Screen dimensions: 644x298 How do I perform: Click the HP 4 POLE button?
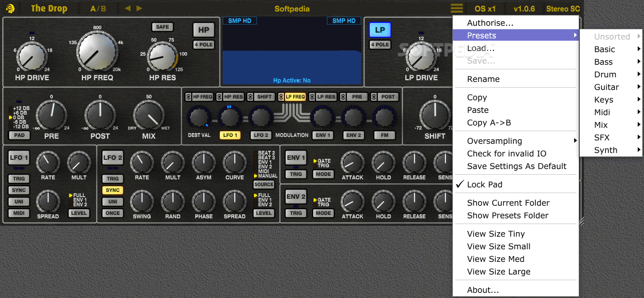(x=204, y=44)
